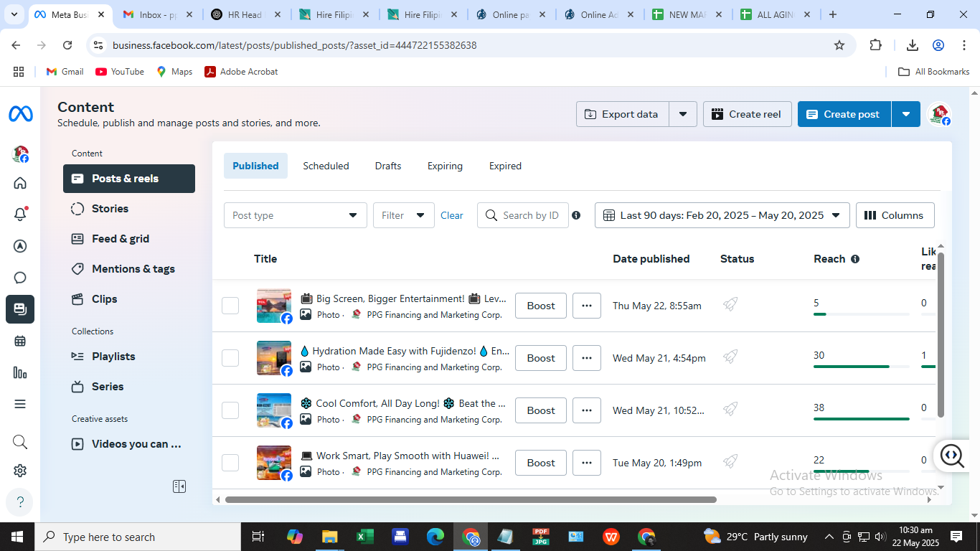980x551 pixels.
Task: Open All tools hamburger icon
Action: (20, 404)
